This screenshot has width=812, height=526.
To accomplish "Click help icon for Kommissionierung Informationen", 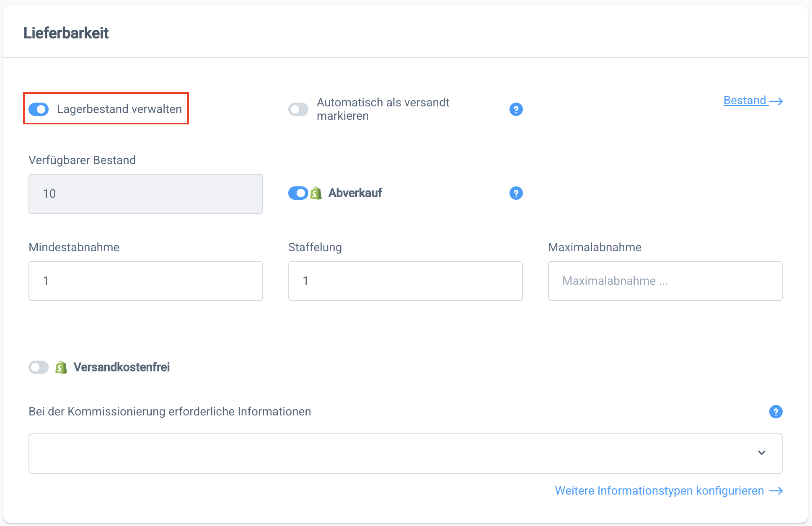I will click(x=776, y=412).
